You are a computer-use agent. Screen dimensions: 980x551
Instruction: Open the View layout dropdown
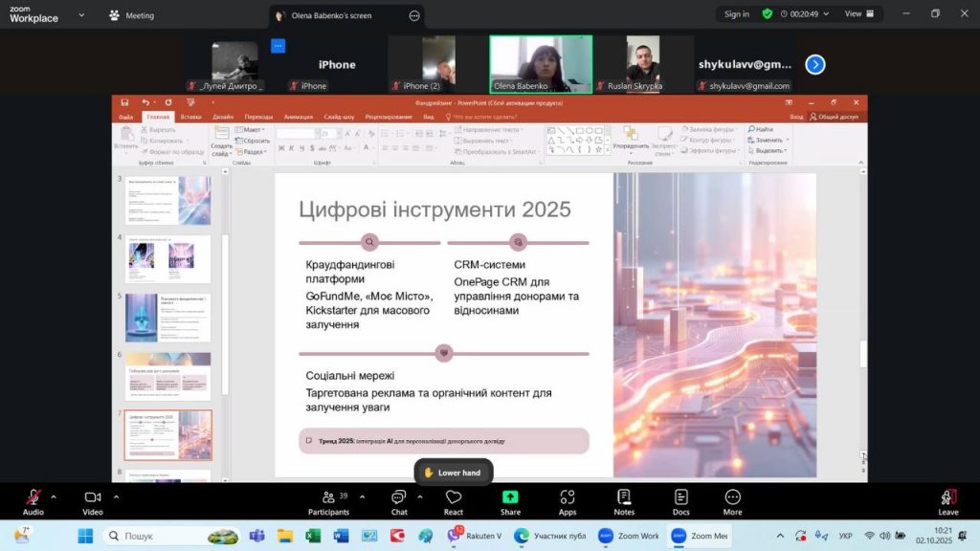point(857,14)
